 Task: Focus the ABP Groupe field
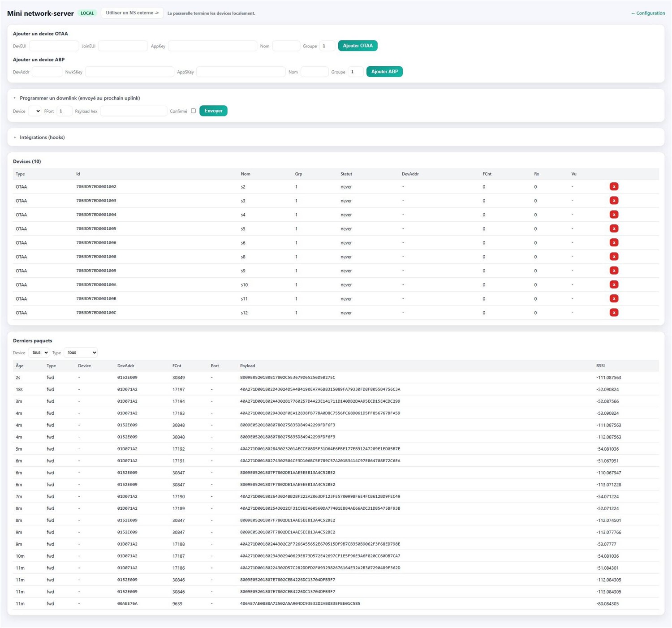[x=356, y=72]
